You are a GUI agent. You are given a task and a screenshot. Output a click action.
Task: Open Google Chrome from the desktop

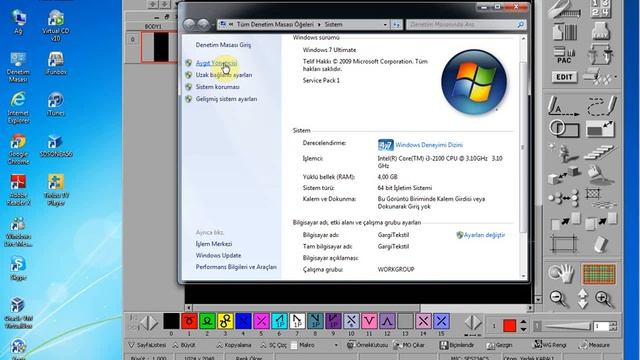point(18,149)
